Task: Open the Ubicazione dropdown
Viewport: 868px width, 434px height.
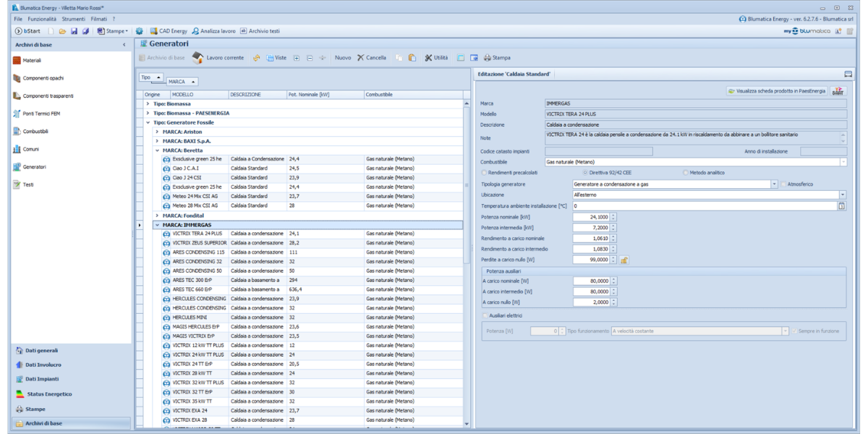Action: 843,195
